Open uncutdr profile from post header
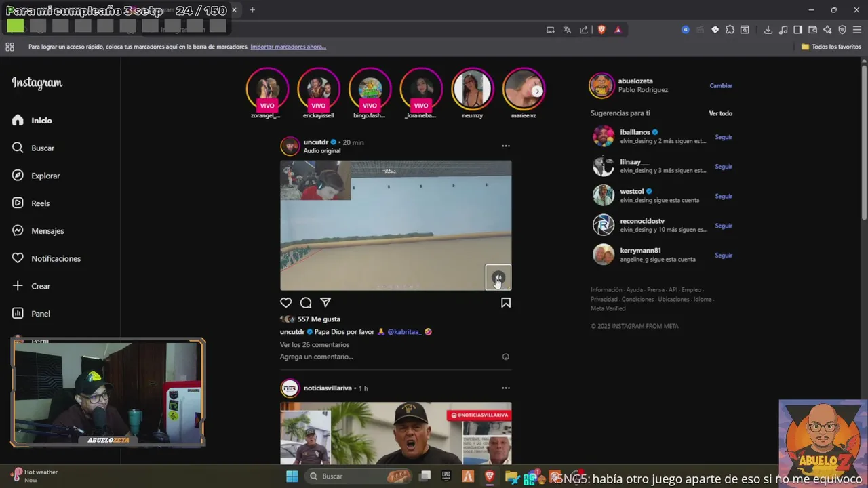 point(316,142)
